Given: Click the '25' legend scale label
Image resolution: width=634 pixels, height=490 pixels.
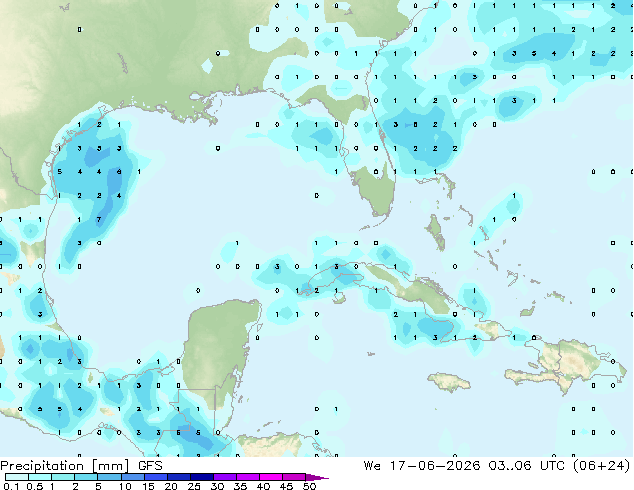Looking at the screenshot, I should point(194,486).
